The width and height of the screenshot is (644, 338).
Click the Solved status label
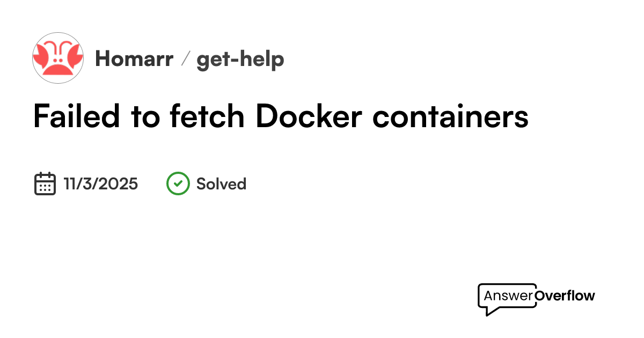[x=221, y=184]
